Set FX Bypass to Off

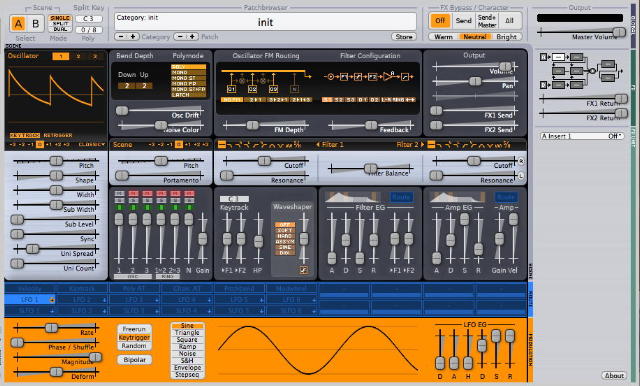point(440,20)
